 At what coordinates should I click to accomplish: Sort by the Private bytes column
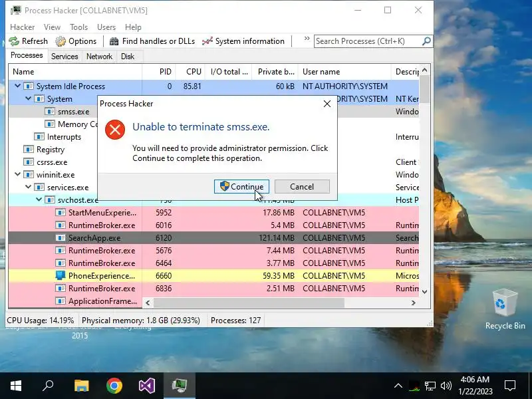click(275, 72)
